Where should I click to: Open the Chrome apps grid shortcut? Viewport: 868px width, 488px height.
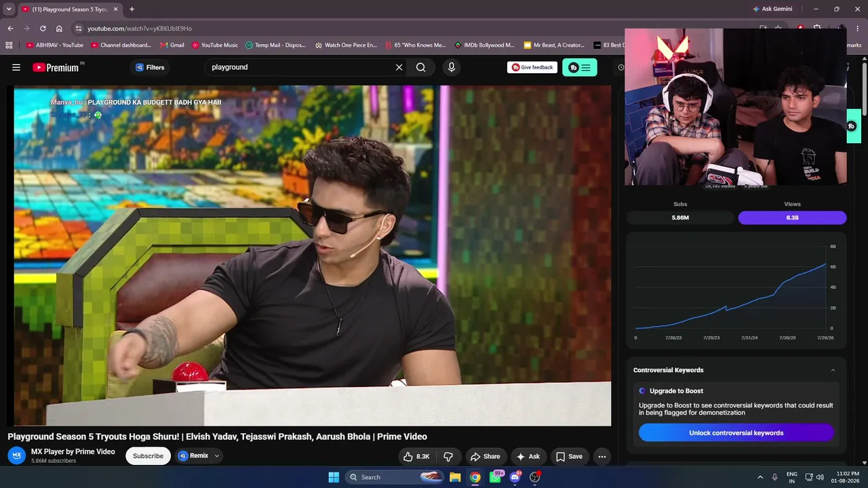(9, 45)
